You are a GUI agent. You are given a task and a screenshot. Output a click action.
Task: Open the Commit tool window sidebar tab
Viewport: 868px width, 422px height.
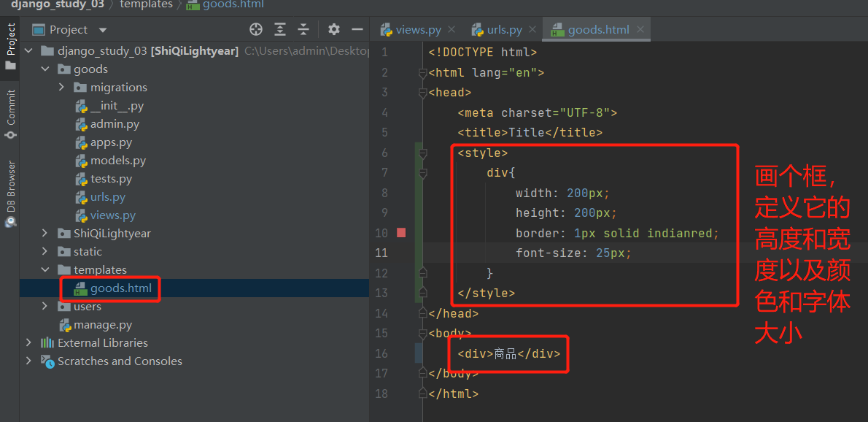pyautogui.click(x=10, y=113)
